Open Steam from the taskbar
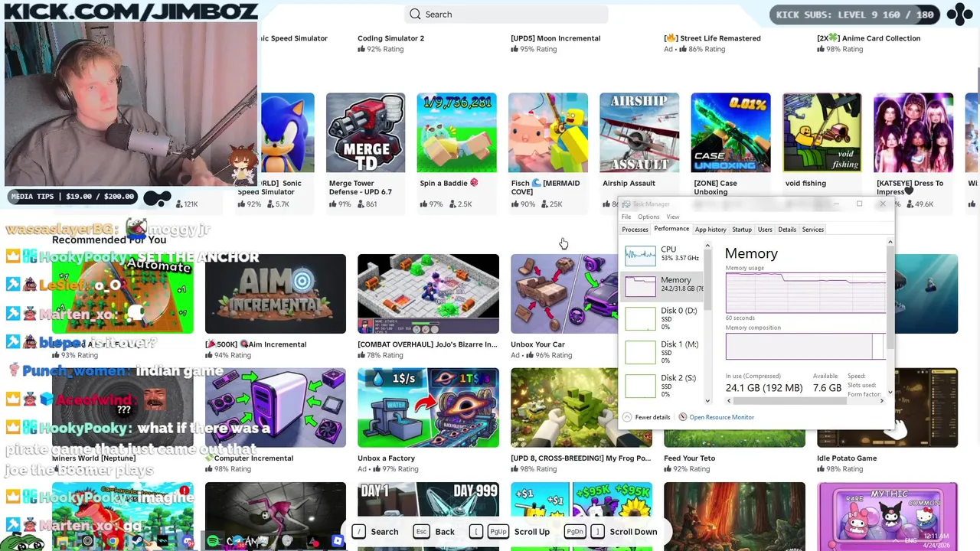The image size is (980, 551). click(138, 541)
